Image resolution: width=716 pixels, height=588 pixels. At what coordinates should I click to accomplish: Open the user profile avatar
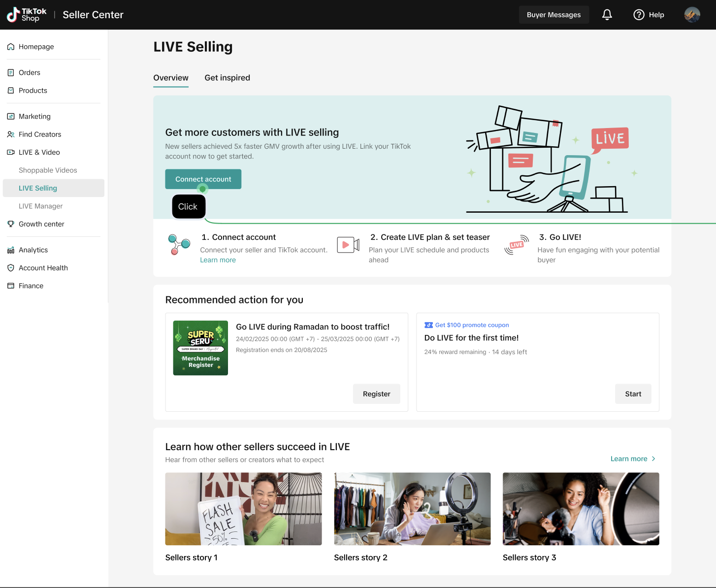[692, 15]
